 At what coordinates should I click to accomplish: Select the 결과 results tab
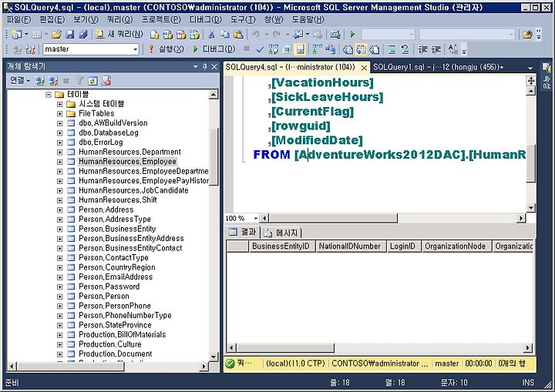243,232
